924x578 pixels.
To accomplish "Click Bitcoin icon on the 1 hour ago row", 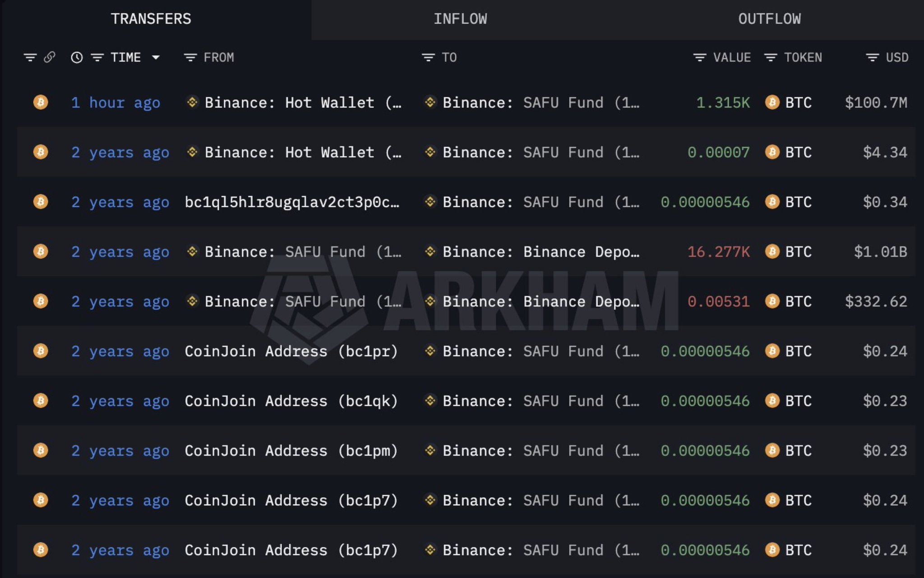I will [41, 102].
